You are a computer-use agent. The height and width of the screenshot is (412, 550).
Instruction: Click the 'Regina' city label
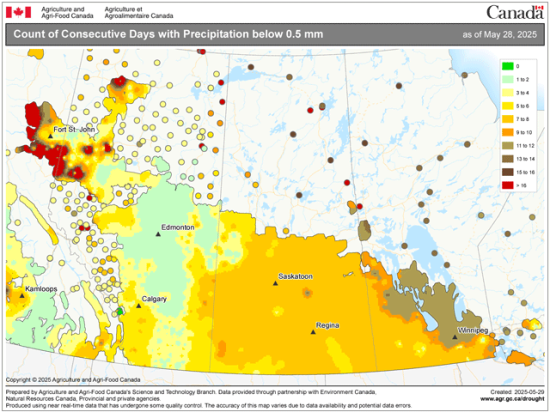pyautogui.click(x=328, y=325)
